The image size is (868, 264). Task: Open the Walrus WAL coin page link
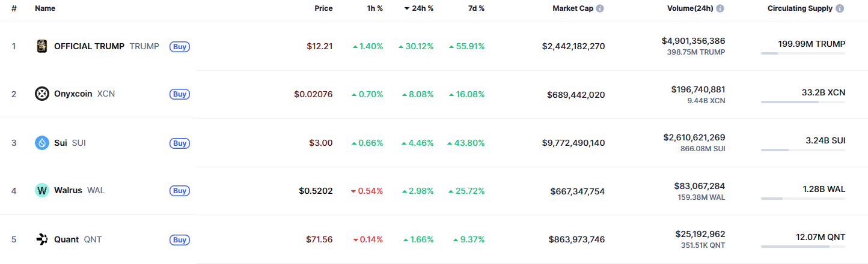68,191
